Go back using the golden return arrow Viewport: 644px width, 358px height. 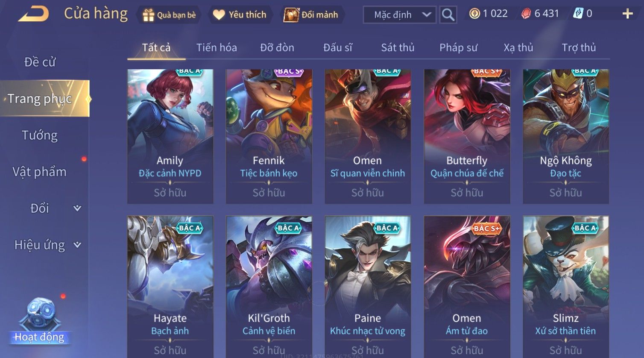click(x=33, y=14)
